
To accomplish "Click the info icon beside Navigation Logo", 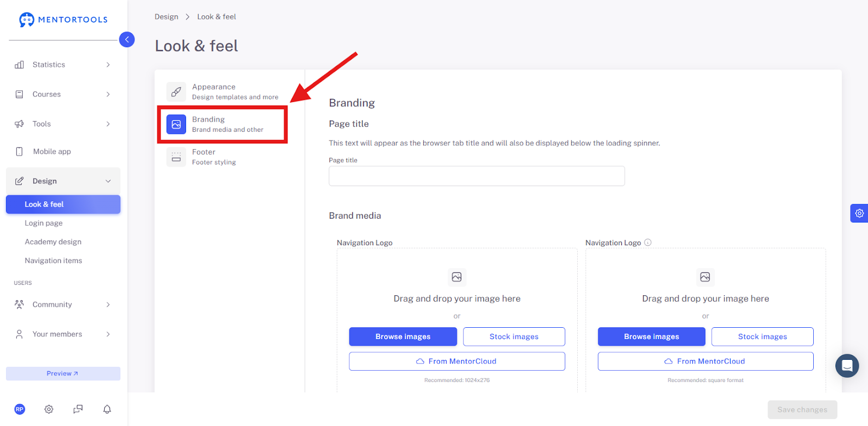I will tap(648, 243).
